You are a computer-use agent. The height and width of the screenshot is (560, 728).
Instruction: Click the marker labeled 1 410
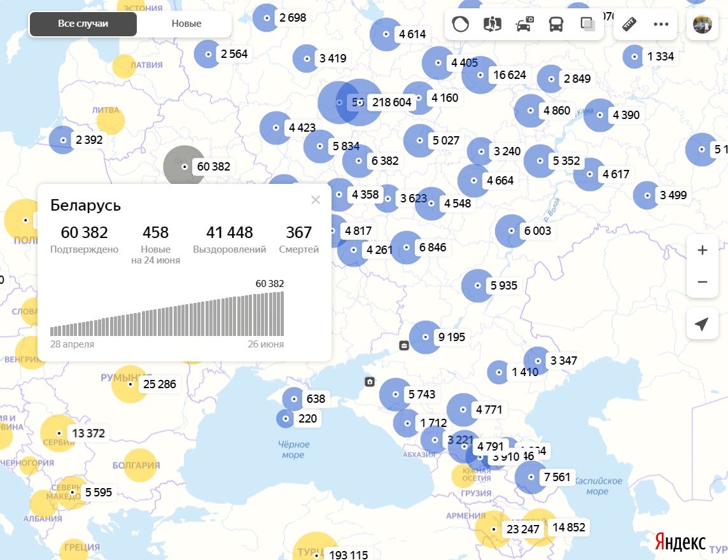pos(499,372)
